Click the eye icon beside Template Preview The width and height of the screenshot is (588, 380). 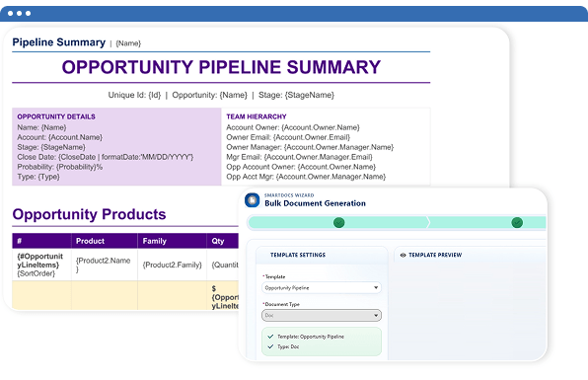click(404, 255)
